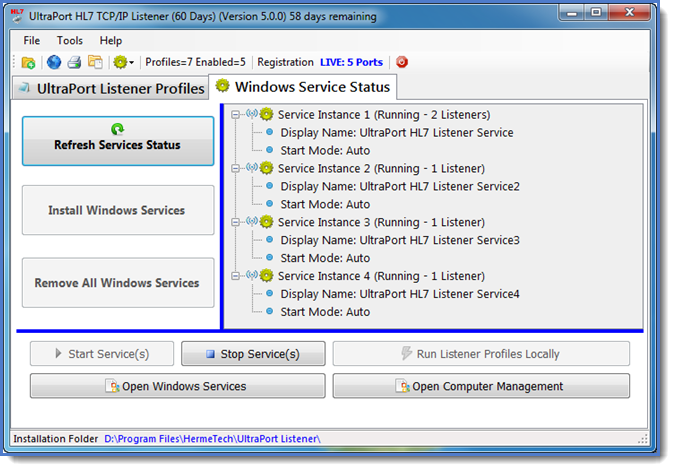Open the File menu
675x471 pixels.
(x=32, y=40)
